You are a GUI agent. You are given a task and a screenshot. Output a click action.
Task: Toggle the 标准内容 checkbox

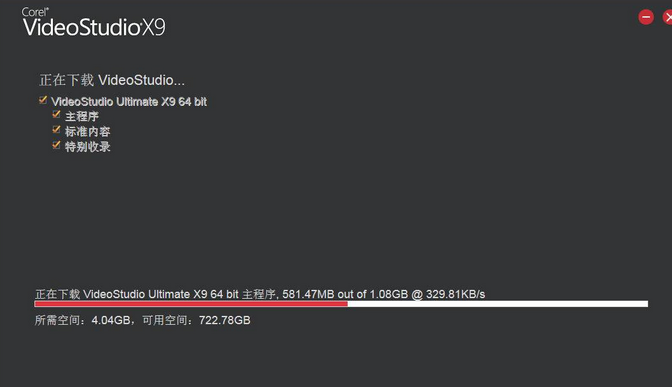(x=56, y=129)
